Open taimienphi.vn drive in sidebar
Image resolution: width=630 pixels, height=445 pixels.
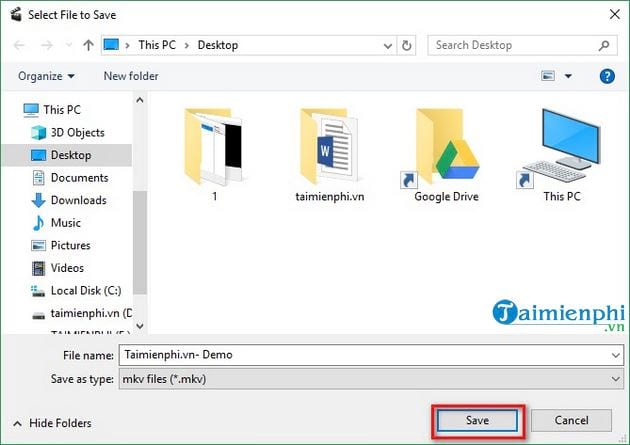coord(82,313)
